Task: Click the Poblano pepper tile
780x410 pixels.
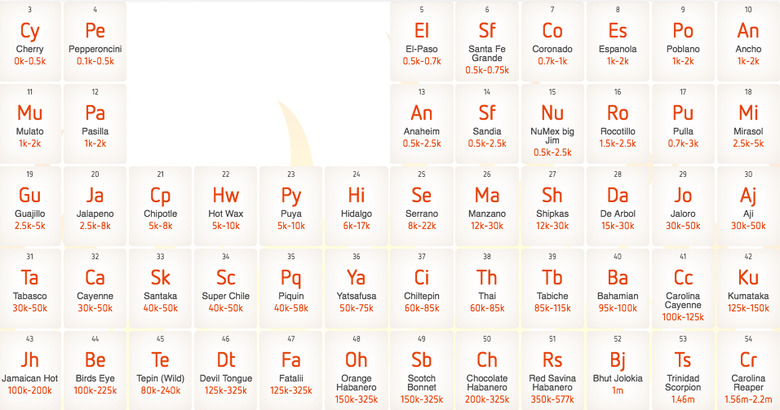Action: [x=683, y=38]
